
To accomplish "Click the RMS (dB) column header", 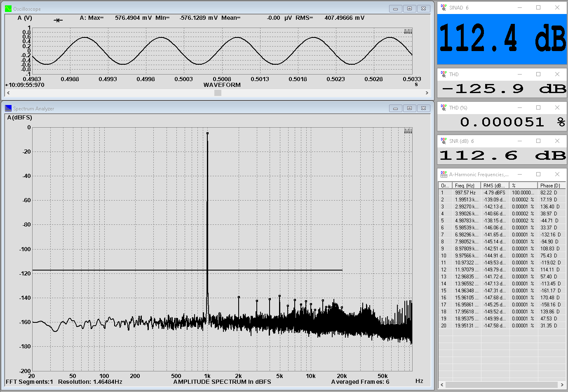I will pos(495,186).
